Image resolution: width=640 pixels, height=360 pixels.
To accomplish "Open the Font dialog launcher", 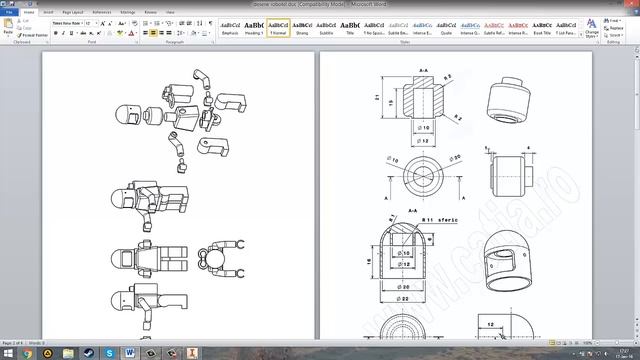I will [136, 42].
